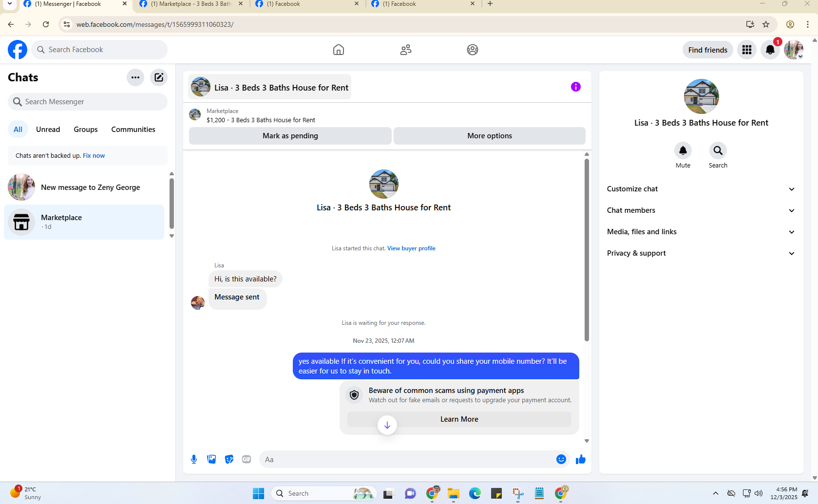
Task: Click More options button
Action: tap(490, 136)
